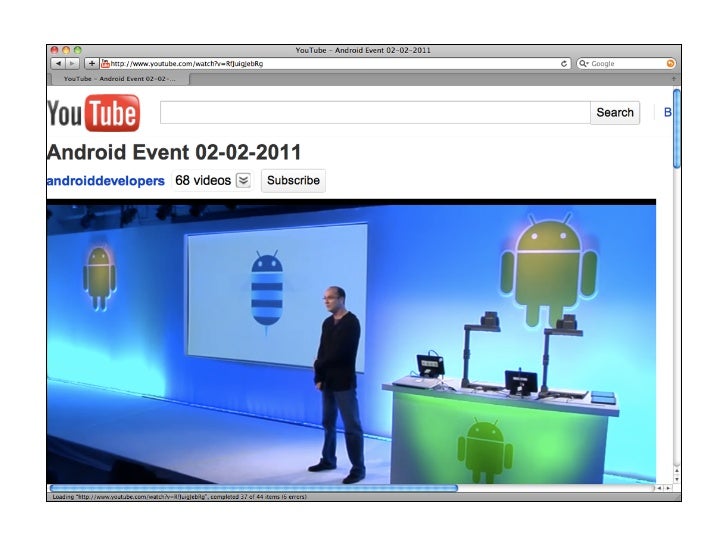Click the vertical scrollbar thumb
Viewport: 728px width, 546px height.
coord(676,129)
